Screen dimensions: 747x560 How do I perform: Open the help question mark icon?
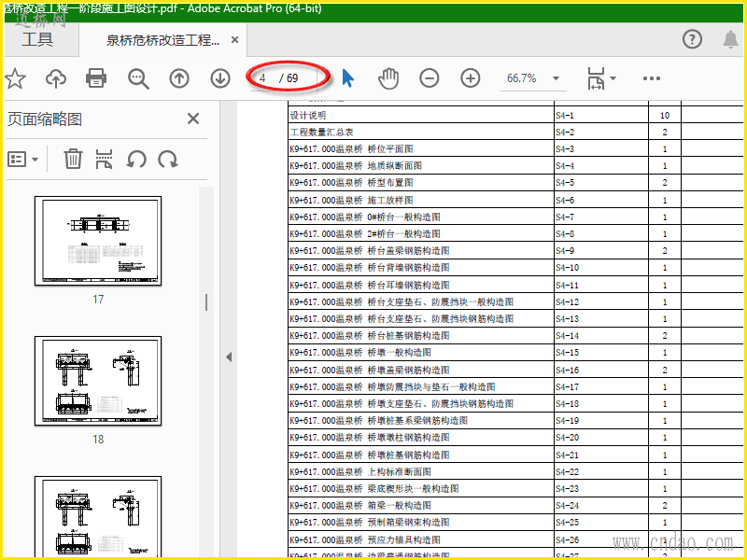click(x=692, y=39)
